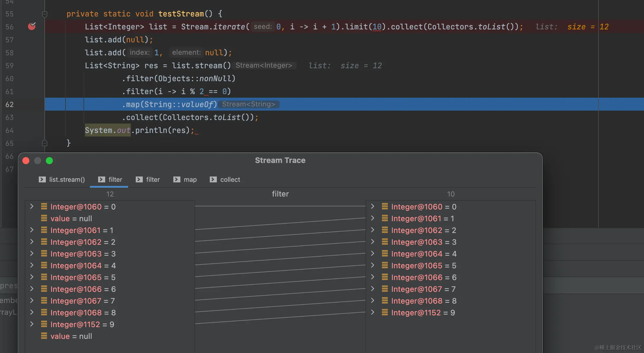Open the list.stream() trace tab

(x=67, y=179)
